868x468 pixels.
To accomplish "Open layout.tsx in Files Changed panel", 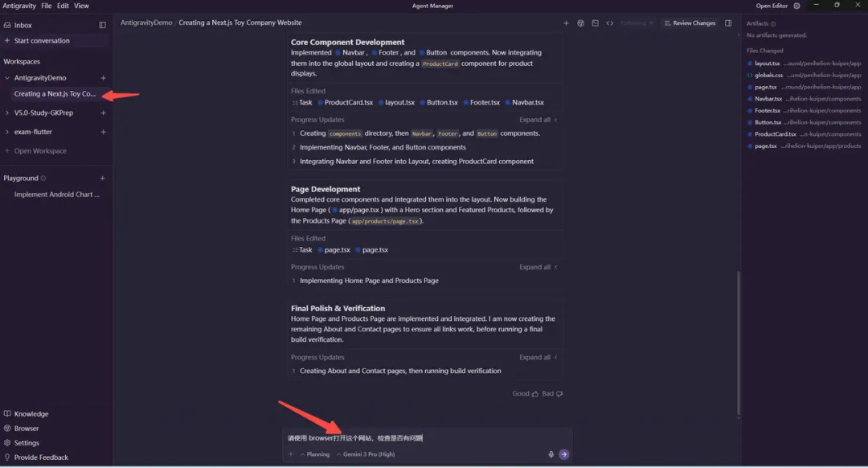I will [805, 64].
